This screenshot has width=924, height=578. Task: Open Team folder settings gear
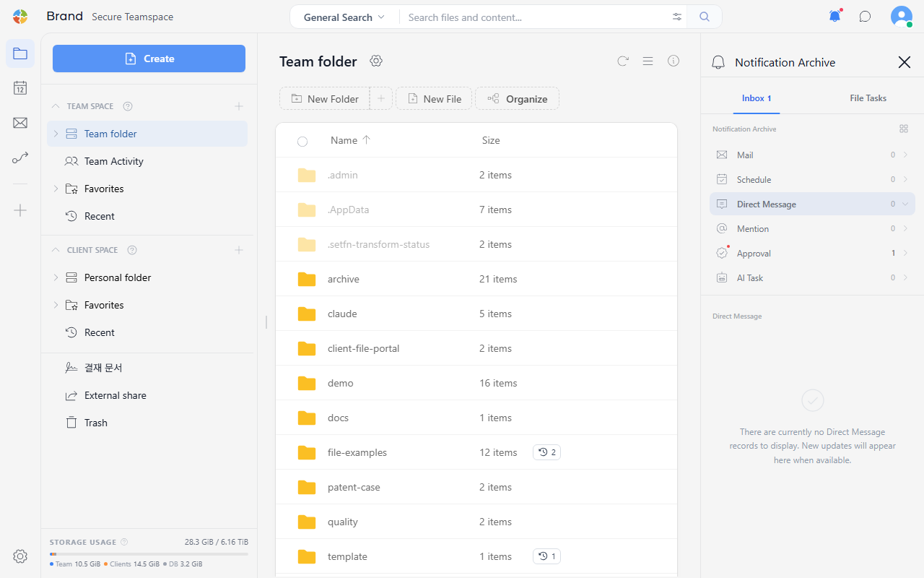[376, 61]
